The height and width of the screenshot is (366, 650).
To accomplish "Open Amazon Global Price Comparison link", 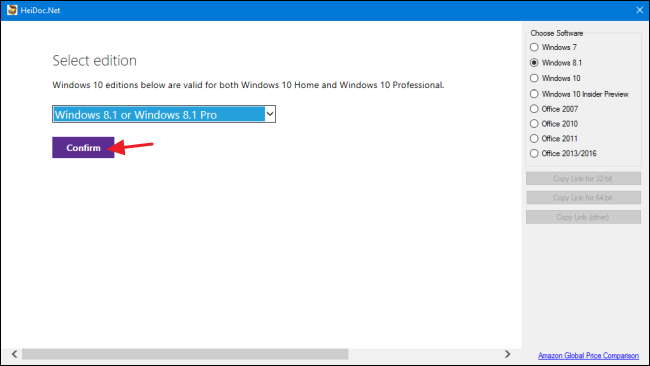I will [588, 356].
